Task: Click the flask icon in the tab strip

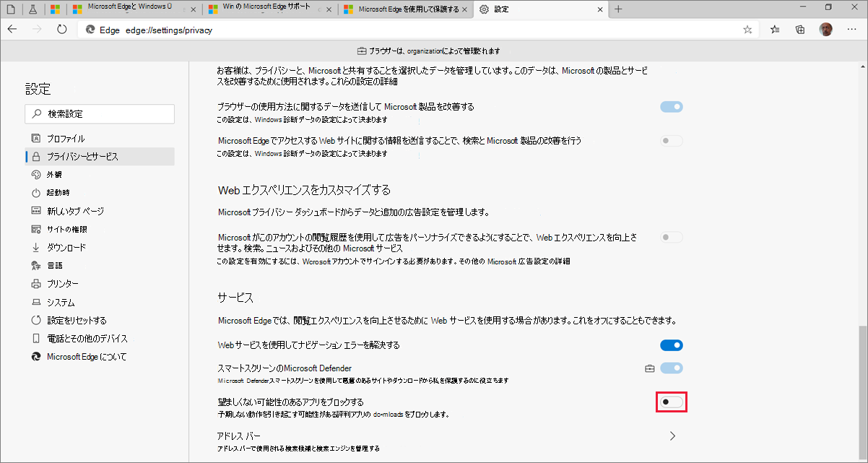Action: [32, 9]
